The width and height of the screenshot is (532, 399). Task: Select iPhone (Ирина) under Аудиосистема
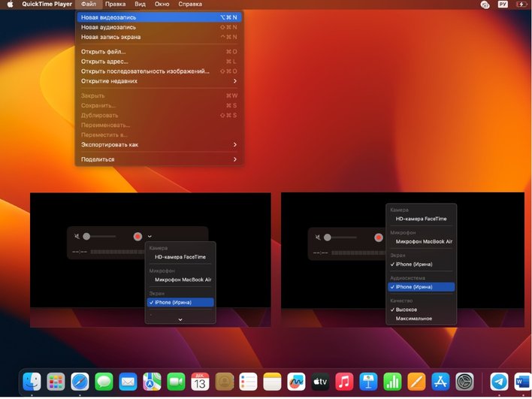coord(421,287)
